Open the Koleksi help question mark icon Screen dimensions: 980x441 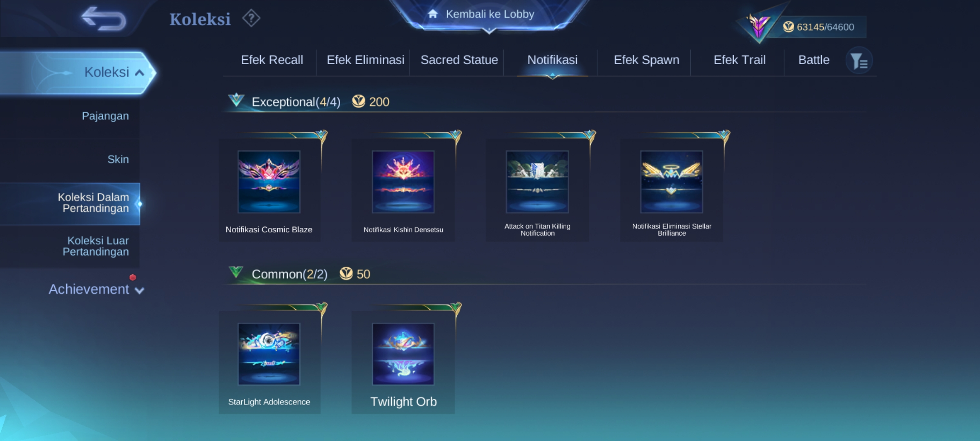tap(251, 18)
